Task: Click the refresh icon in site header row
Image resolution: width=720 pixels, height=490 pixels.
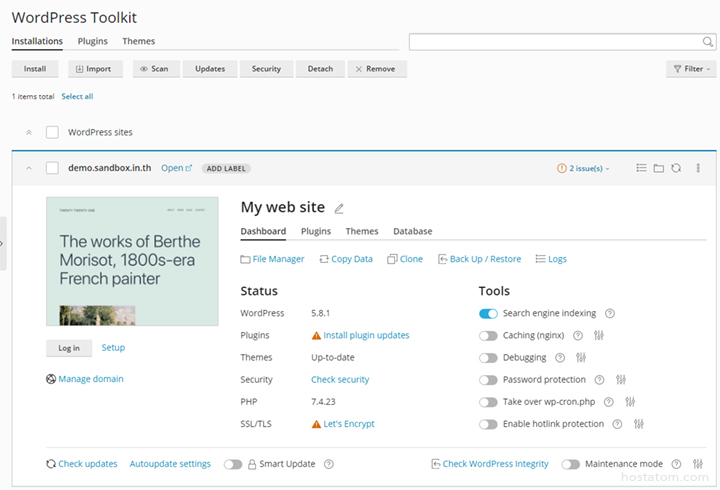Action: click(676, 168)
